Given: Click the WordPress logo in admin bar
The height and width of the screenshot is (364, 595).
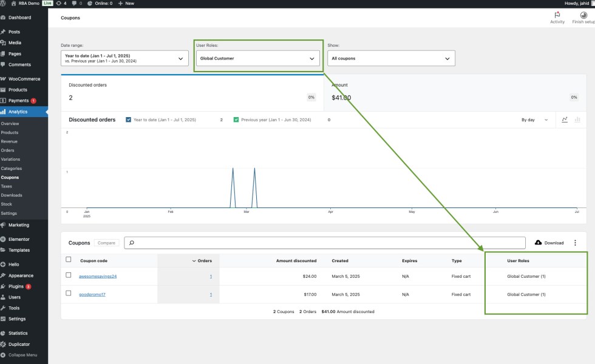Looking at the screenshot, I should pyautogui.click(x=4, y=4).
